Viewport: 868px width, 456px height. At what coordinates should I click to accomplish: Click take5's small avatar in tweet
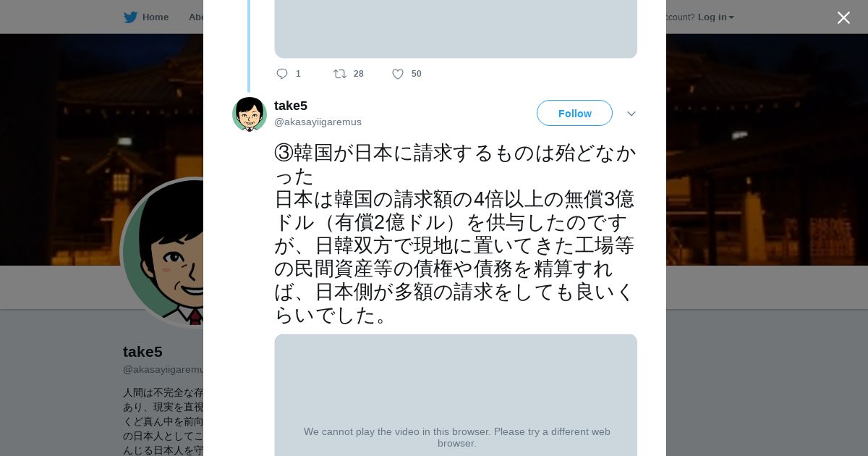point(250,114)
